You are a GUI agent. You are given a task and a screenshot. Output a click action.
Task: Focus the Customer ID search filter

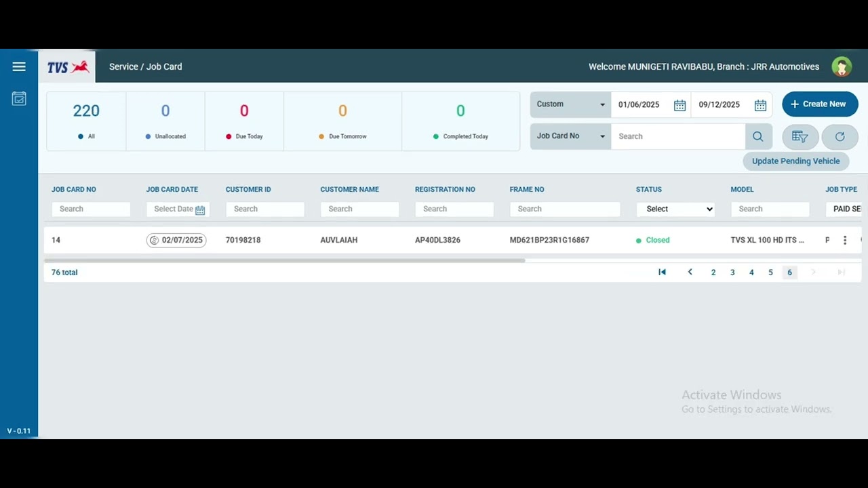click(x=265, y=209)
